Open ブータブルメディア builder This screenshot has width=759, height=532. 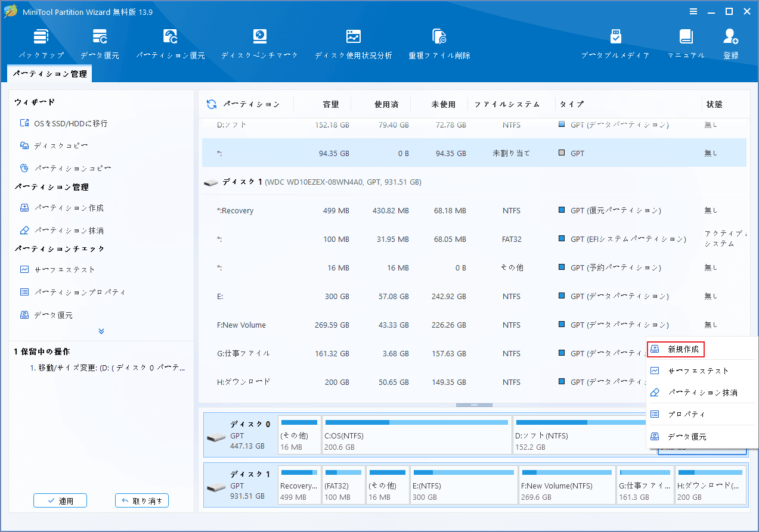point(615,43)
